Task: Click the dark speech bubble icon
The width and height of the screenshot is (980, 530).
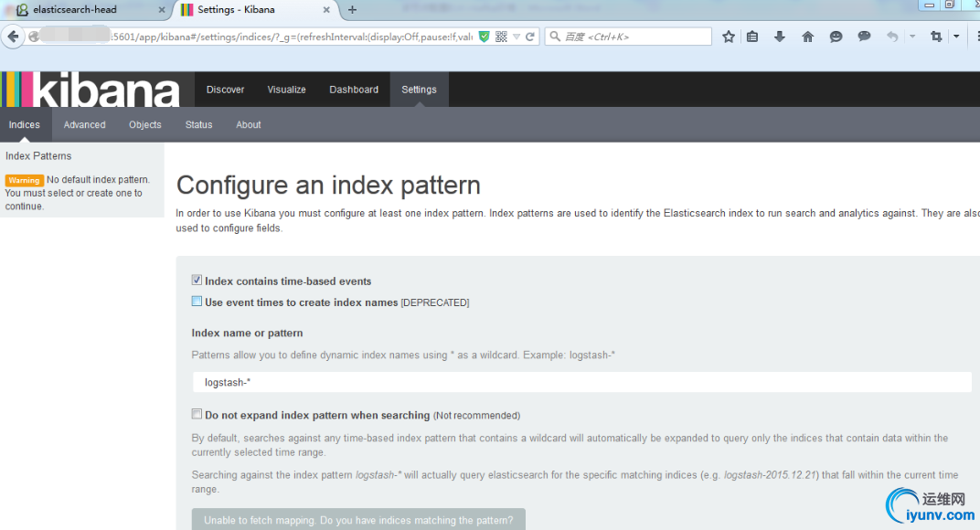Action: point(865,37)
